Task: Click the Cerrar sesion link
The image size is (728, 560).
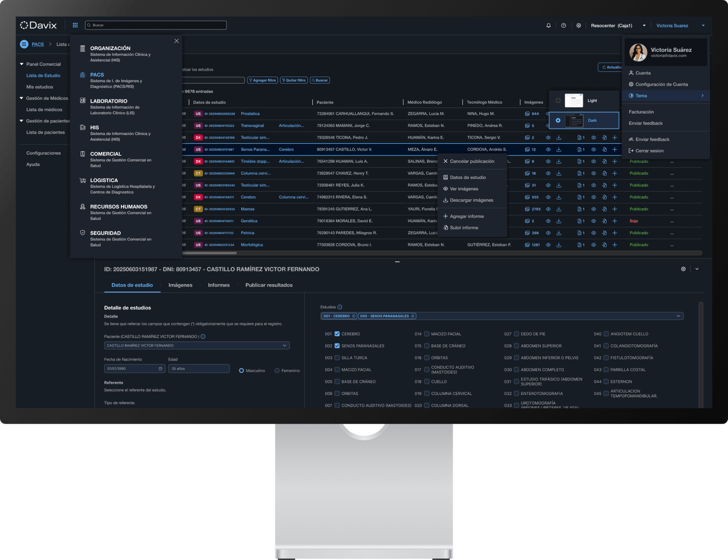Action: pos(649,151)
